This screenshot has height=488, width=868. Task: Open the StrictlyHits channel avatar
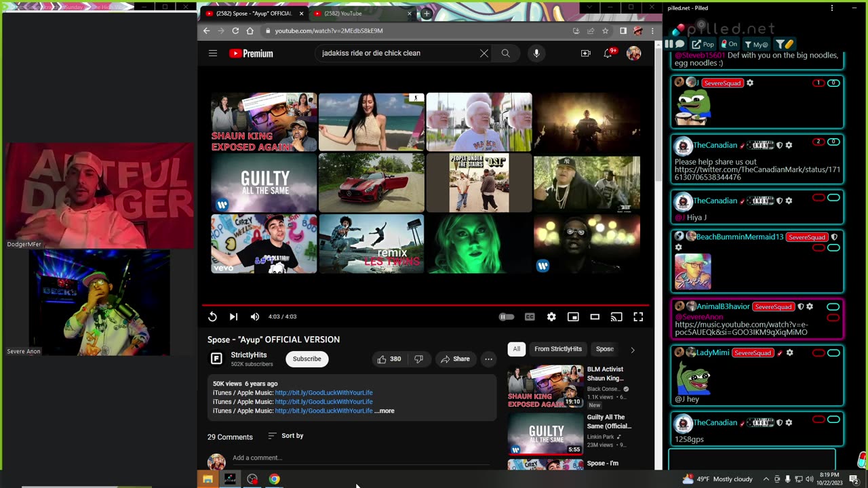coord(216,359)
